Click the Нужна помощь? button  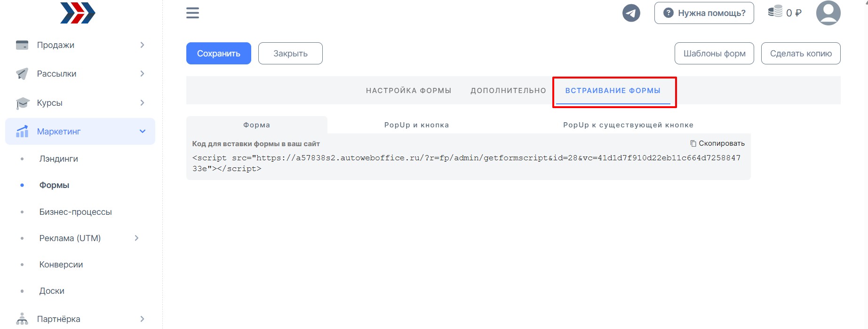tap(704, 13)
